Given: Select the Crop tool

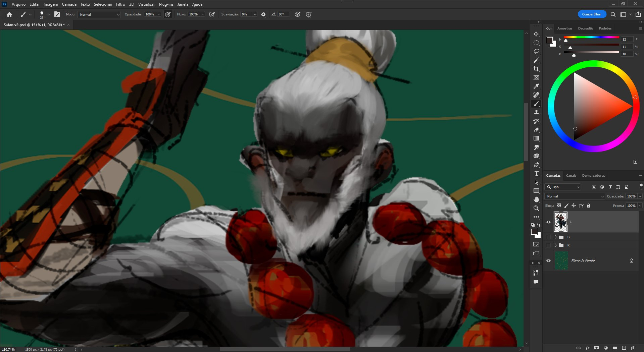Looking at the screenshot, I should pos(536,69).
